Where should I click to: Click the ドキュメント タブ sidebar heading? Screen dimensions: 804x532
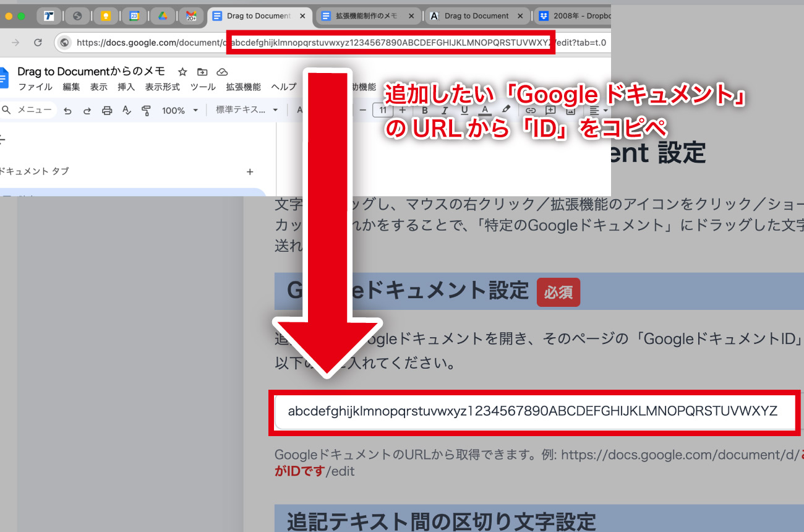click(x=35, y=171)
